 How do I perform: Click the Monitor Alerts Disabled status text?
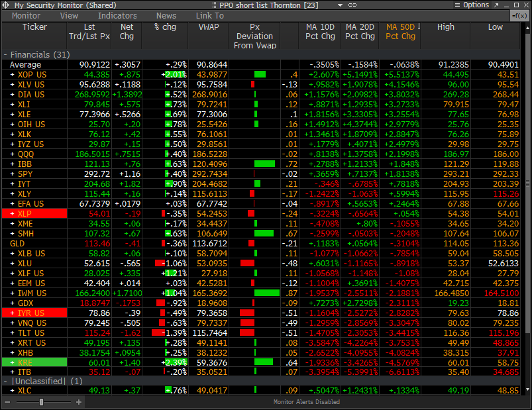[306, 402]
